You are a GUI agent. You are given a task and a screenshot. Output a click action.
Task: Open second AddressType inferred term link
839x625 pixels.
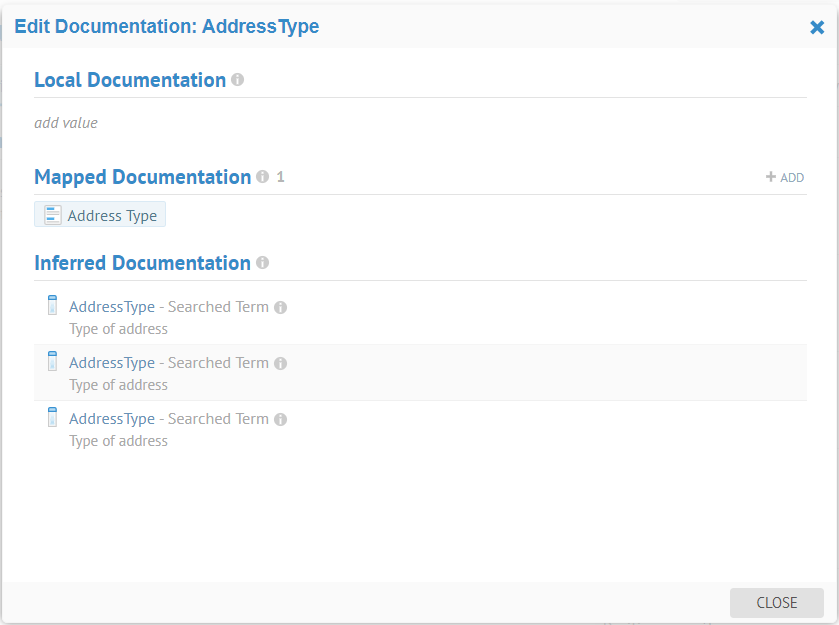point(112,363)
